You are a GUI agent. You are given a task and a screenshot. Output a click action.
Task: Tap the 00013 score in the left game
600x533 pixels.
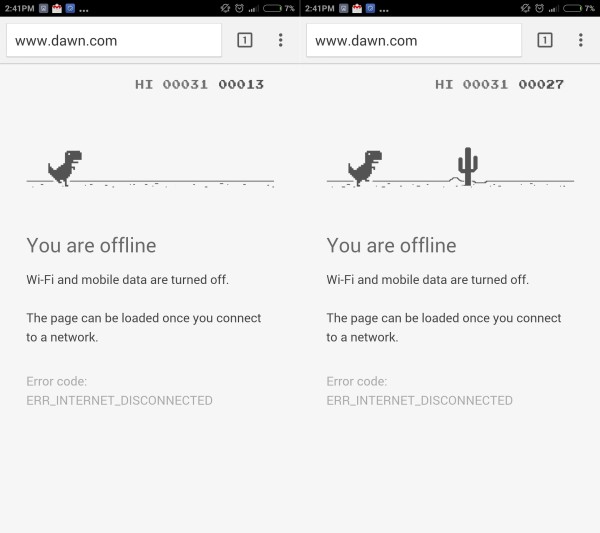pos(241,84)
